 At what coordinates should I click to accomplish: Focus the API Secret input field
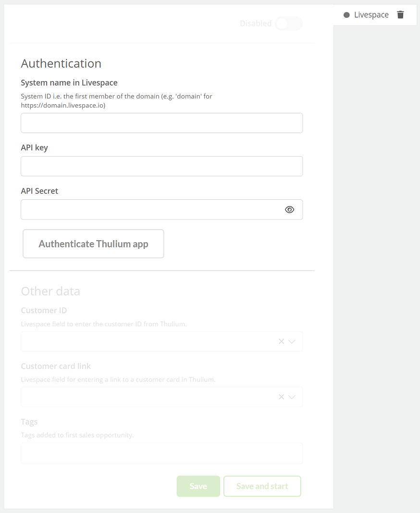(162, 209)
